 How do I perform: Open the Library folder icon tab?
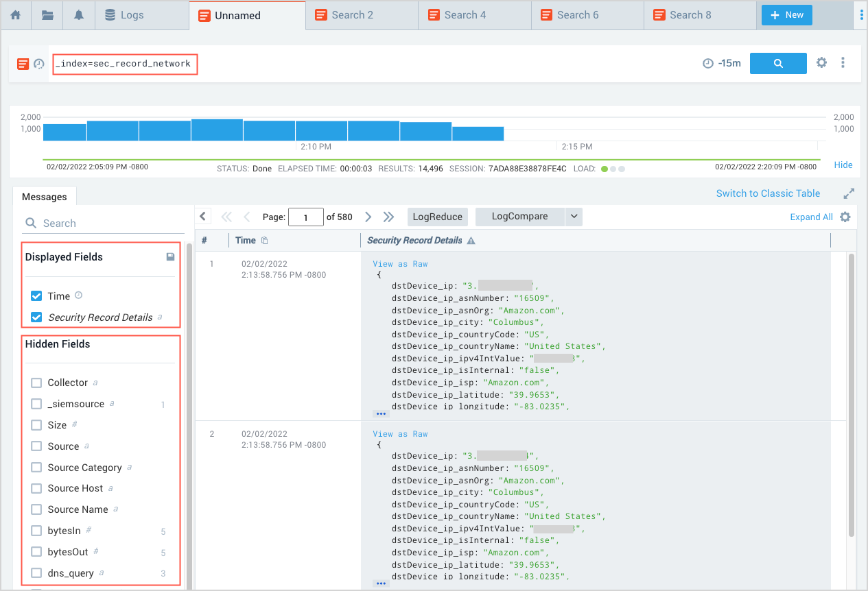pos(47,15)
